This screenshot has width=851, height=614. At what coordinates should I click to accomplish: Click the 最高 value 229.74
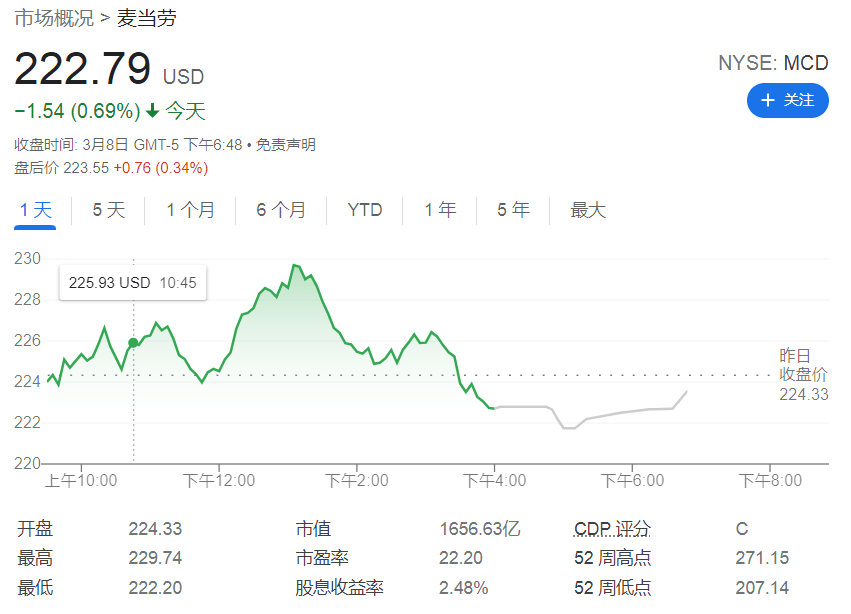point(155,558)
